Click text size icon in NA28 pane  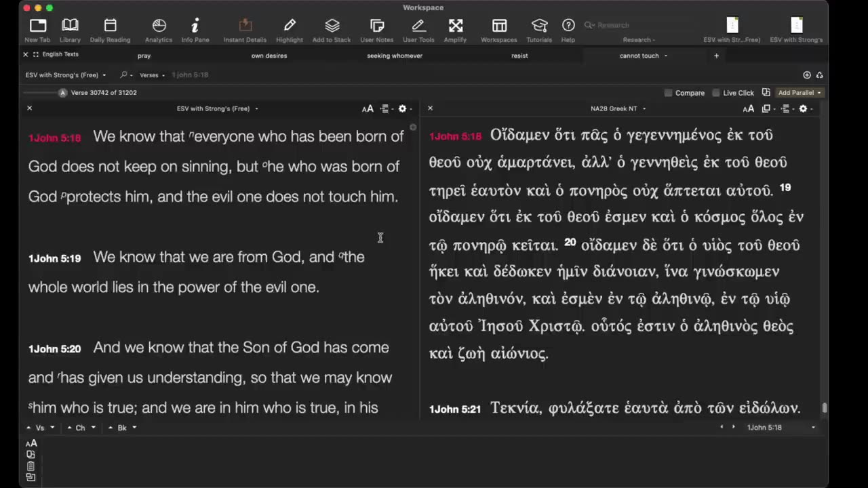748,108
